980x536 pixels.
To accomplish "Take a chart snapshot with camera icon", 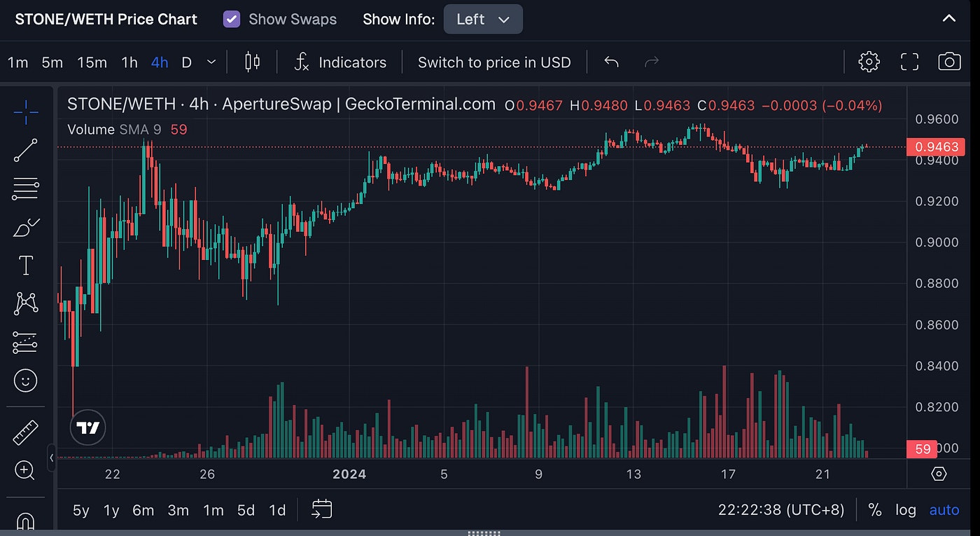I will pos(949,62).
